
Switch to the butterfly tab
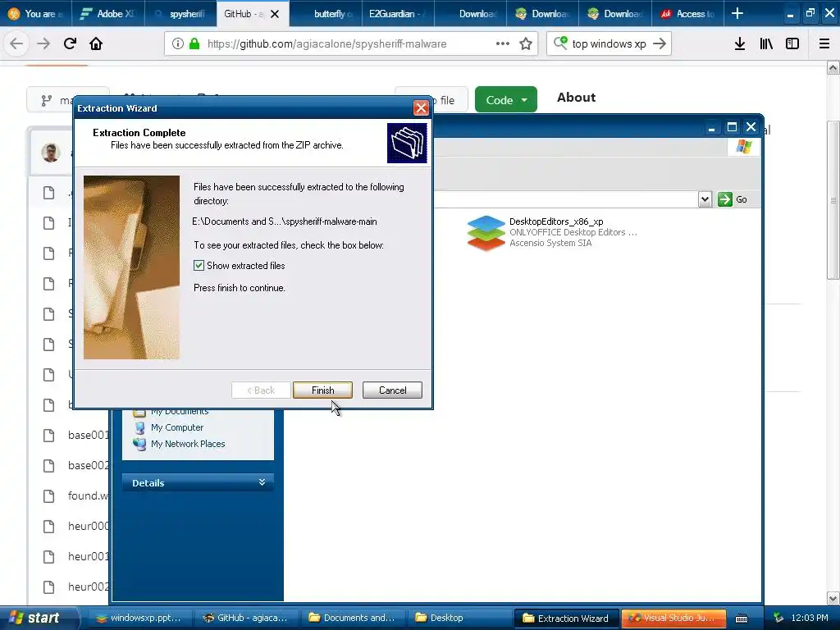click(x=326, y=14)
